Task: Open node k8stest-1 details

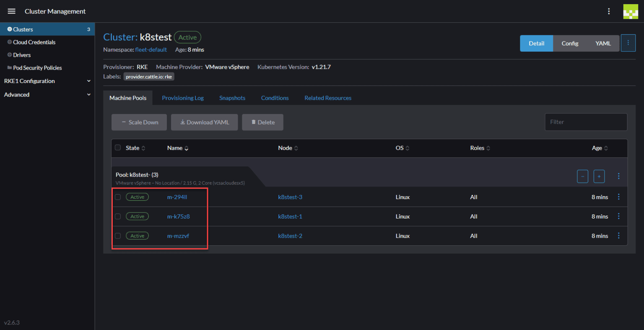Action: point(290,216)
